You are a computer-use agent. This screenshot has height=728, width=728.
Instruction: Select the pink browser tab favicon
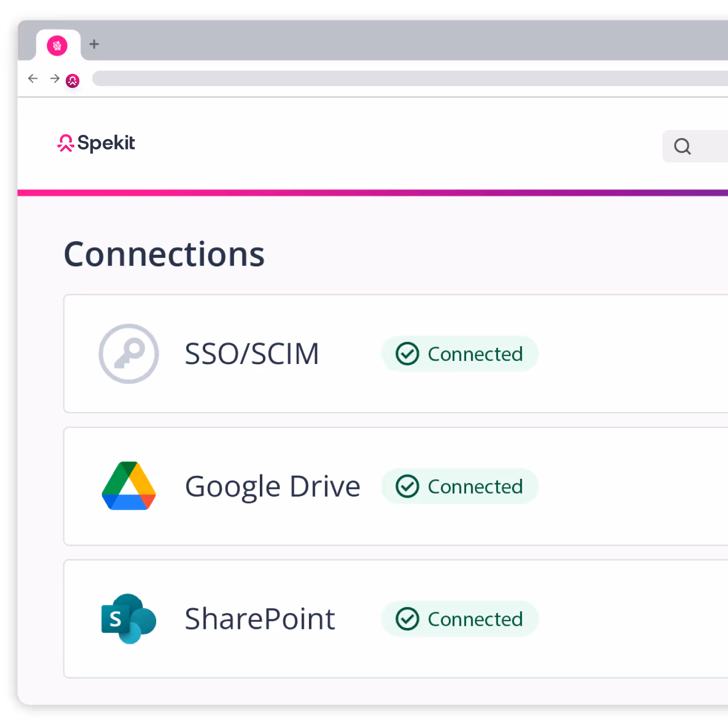57,46
